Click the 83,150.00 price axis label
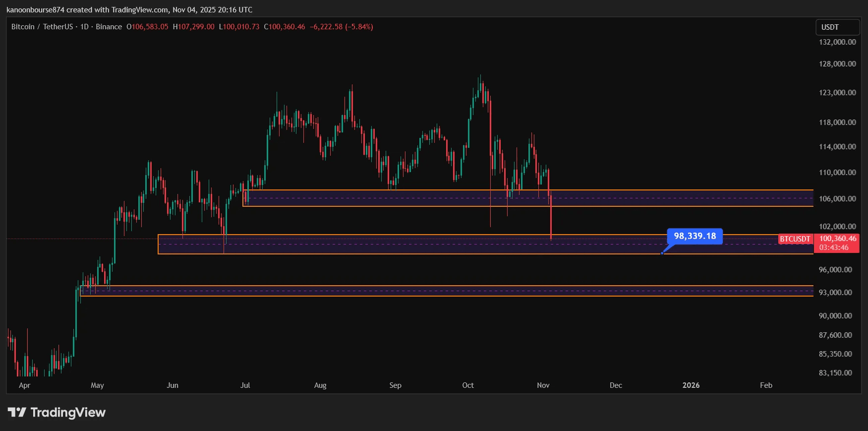 (x=835, y=373)
